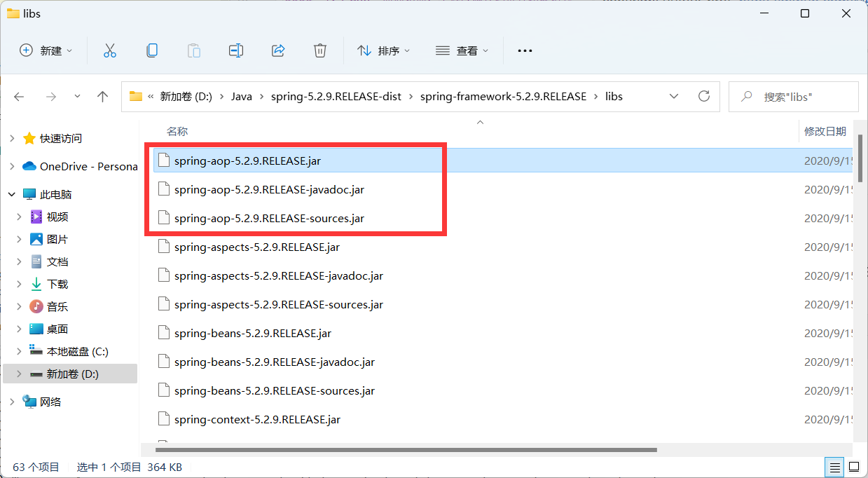Click the file icon of spring-beans-5.2.9.RELEASE.jar

click(x=164, y=333)
